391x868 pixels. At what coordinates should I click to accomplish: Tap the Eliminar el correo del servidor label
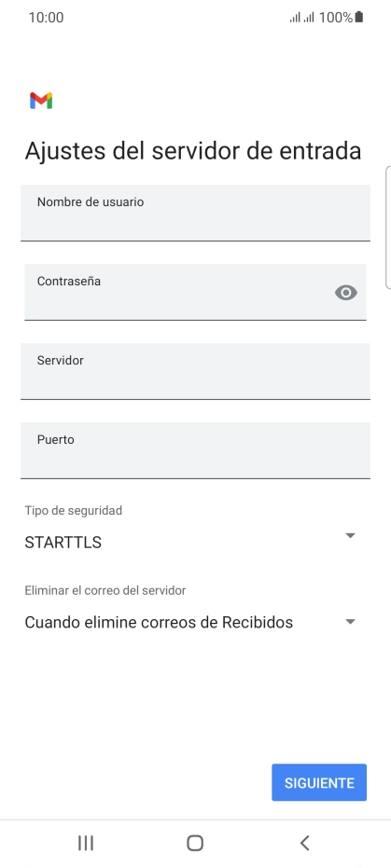105,590
